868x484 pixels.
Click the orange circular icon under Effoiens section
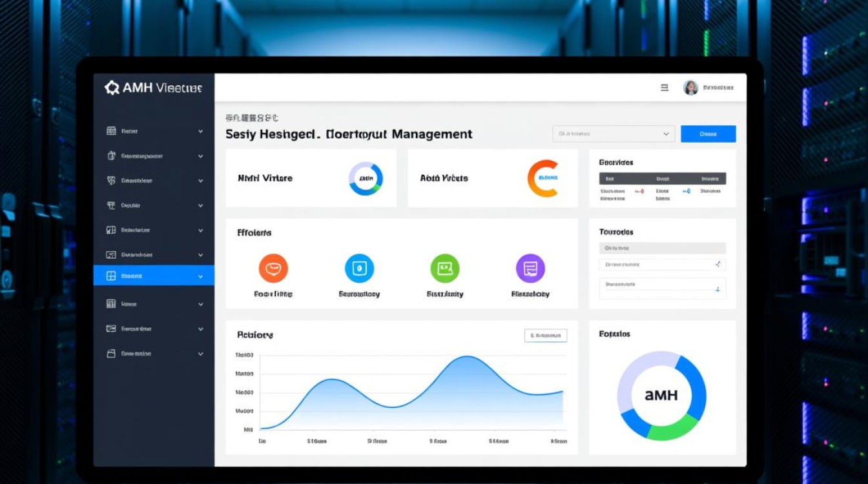pyautogui.click(x=273, y=268)
